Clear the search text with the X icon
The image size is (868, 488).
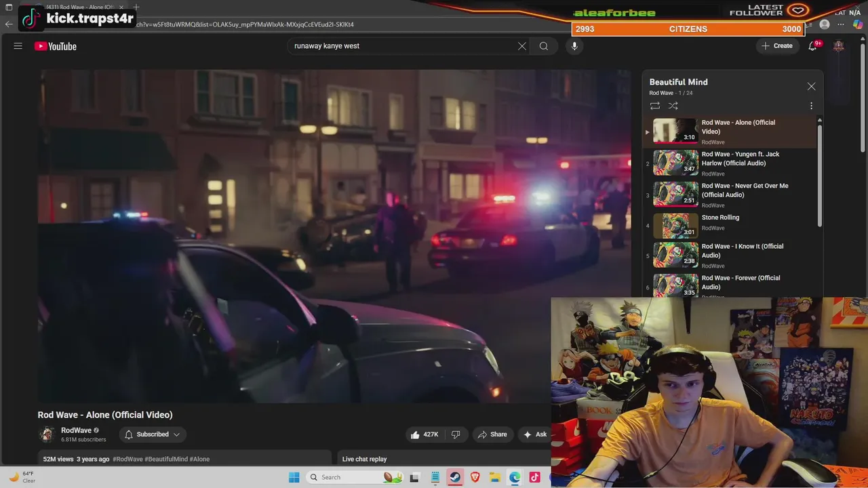tap(522, 46)
